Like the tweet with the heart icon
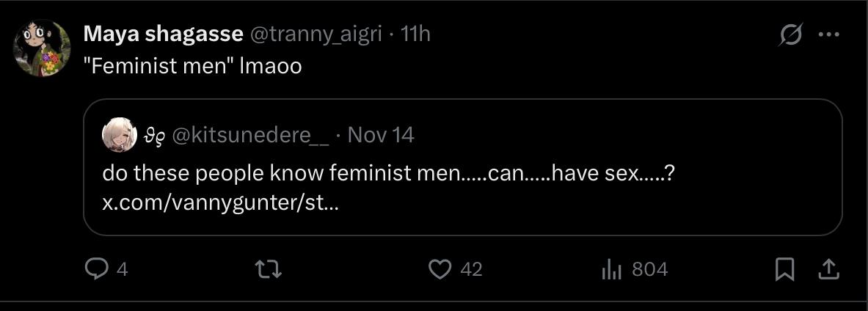Image resolution: width=868 pixels, height=311 pixels. click(x=440, y=269)
